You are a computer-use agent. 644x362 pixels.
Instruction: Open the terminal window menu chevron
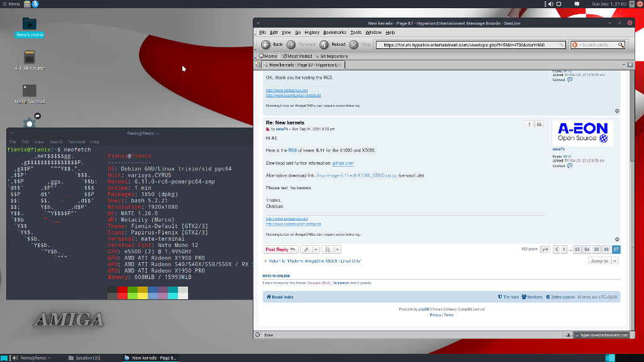(x=12, y=133)
